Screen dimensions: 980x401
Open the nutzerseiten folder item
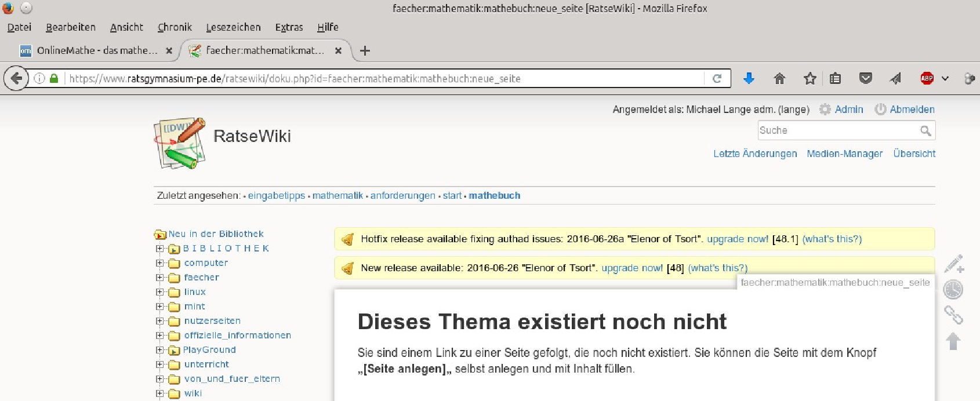[x=212, y=321]
